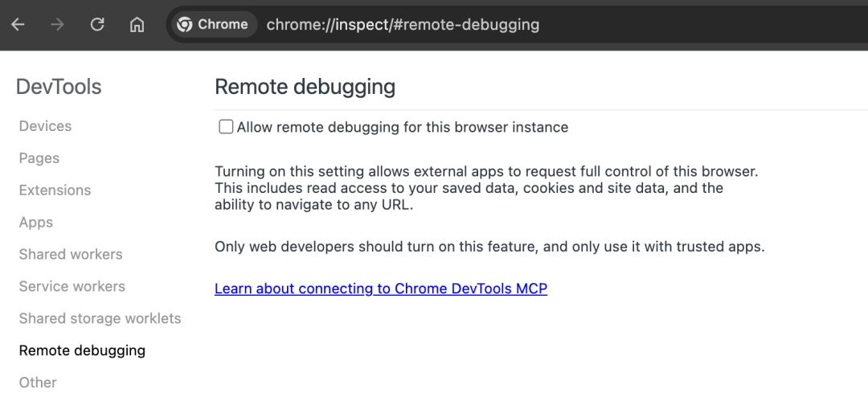Viewport: 868px width, 409px height.
Task: Click the 'Allow remote debugging for this browser instance' label
Action: pyautogui.click(x=402, y=127)
